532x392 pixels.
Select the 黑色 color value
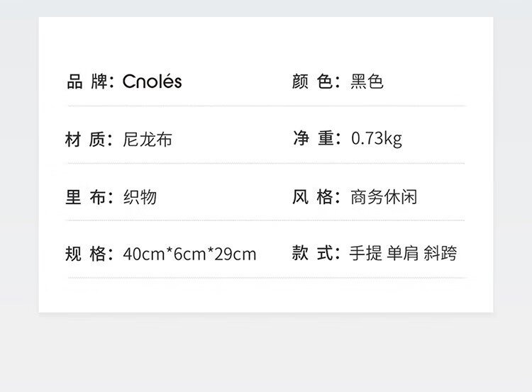click(367, 82)
